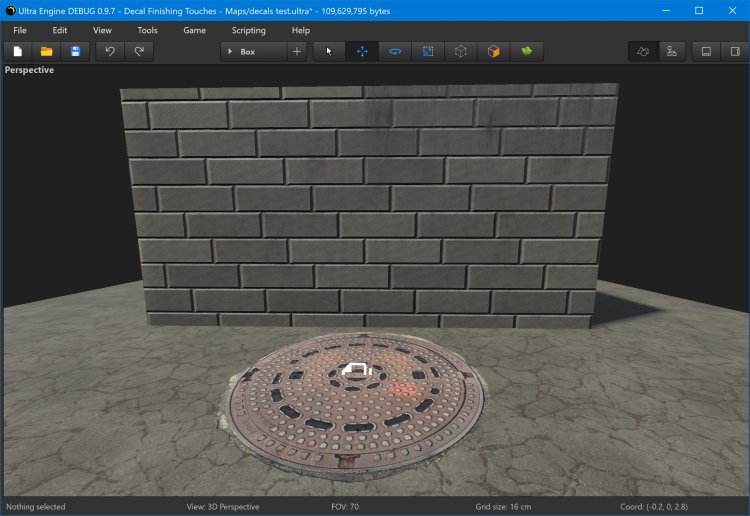750x516 pixels.
Task: Click the Open folder icon
Action: 46,51
